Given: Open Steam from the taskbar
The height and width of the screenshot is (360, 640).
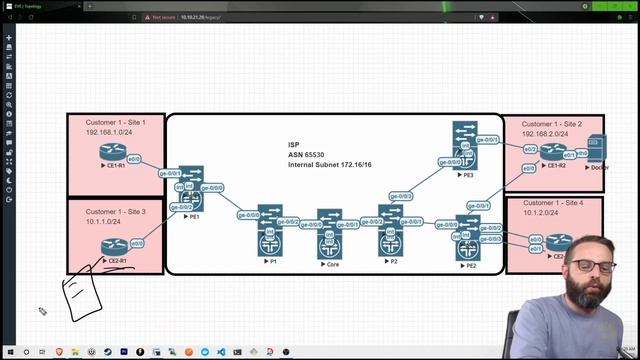Looking at the screenshot, I should click(108, 352).
